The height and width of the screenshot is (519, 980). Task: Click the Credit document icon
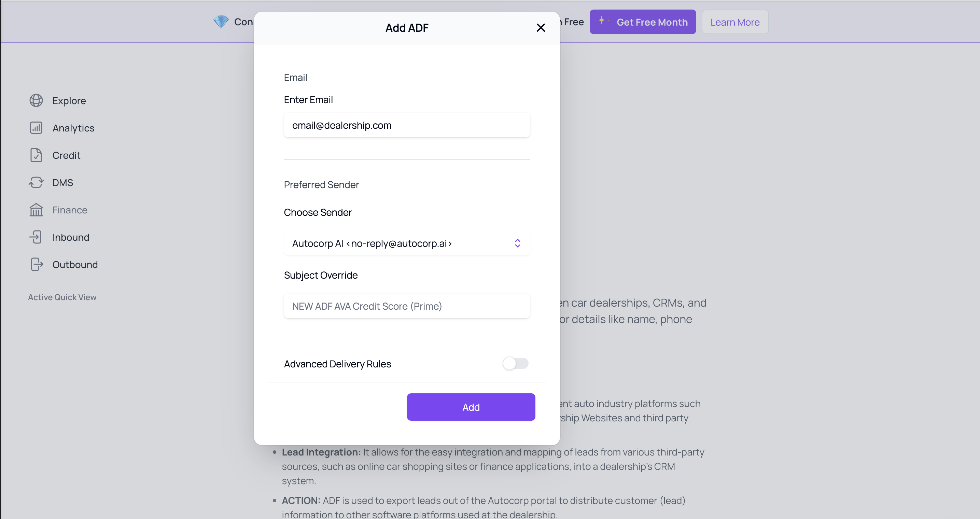(36, 155)
